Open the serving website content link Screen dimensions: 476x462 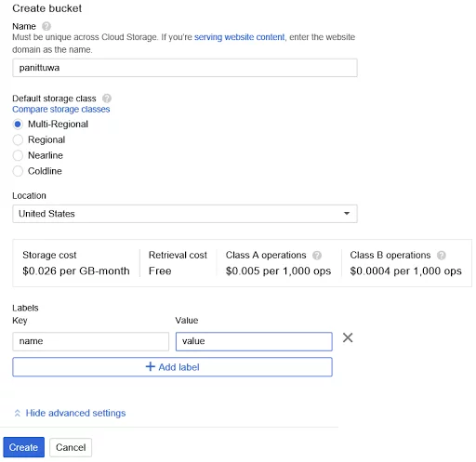pos(239,37)
